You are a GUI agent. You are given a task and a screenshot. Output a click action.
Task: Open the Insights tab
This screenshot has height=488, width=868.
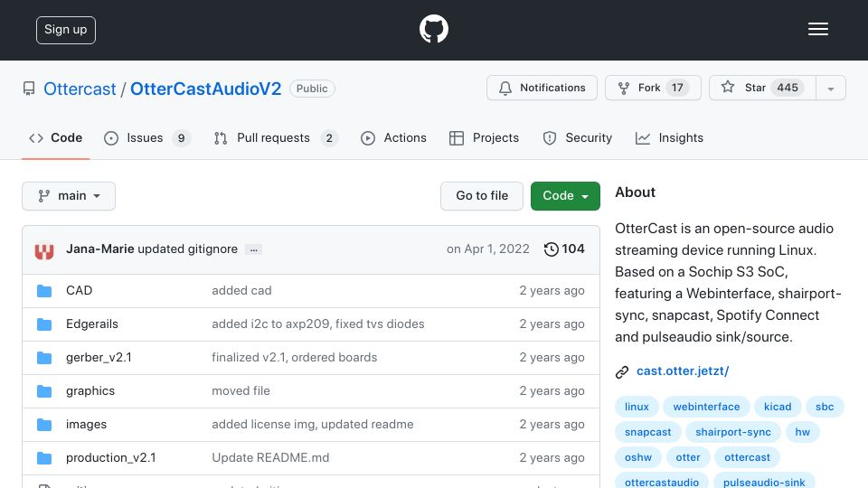point(669,137)
